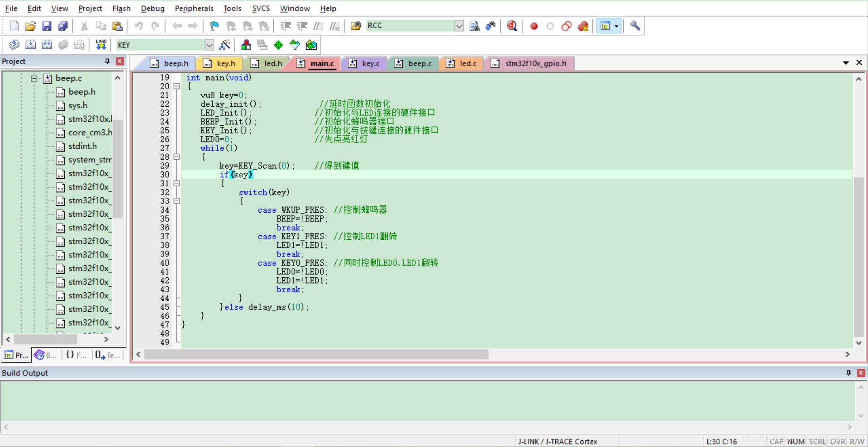Screen dimensions: 868x447
Task: Create a new file
Action: click(14, 26)
